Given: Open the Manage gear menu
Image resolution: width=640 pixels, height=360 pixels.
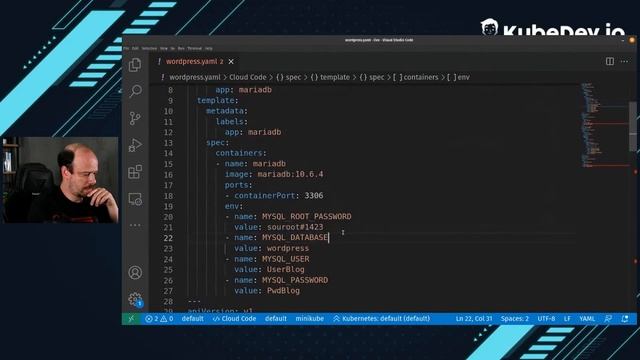Looking at the screenshot, I should [135, 299].
